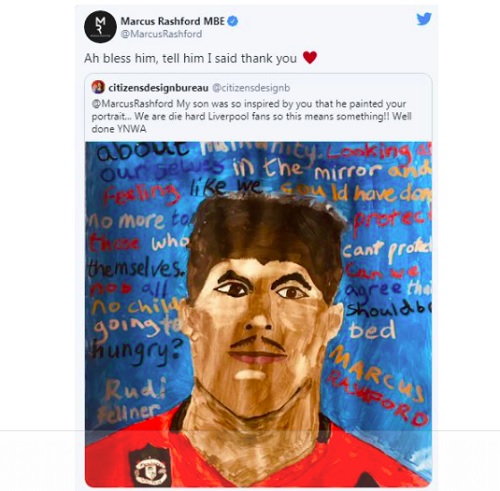
Task: Open the Marcus Rashford MBE display name
Action: point(172,21)
